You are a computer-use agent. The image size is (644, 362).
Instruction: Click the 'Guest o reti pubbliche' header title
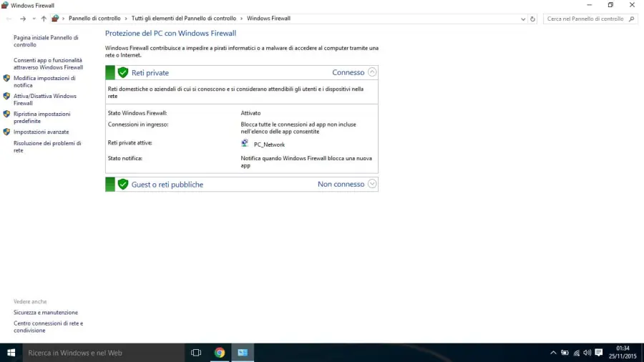[x=167, y=185]
